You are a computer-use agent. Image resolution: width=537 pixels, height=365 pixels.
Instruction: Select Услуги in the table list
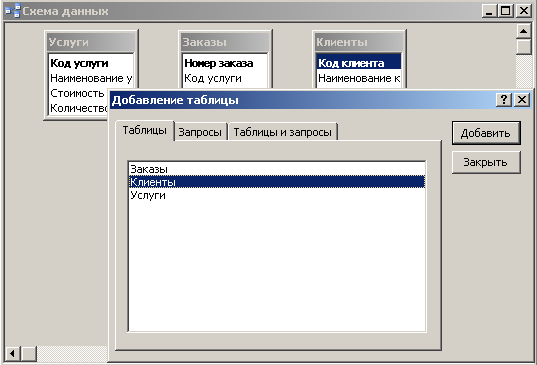click(277, 195)
